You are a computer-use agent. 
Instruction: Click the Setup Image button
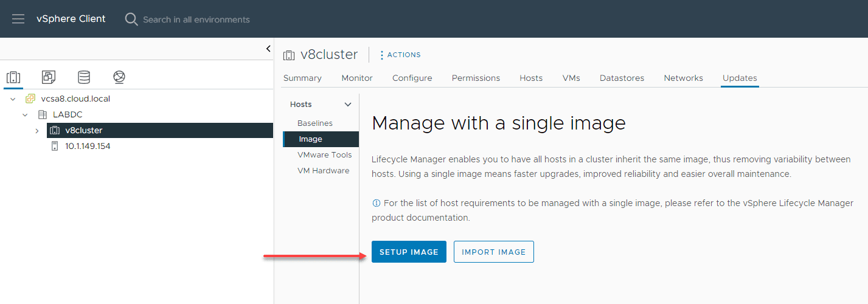coord(409,252)
